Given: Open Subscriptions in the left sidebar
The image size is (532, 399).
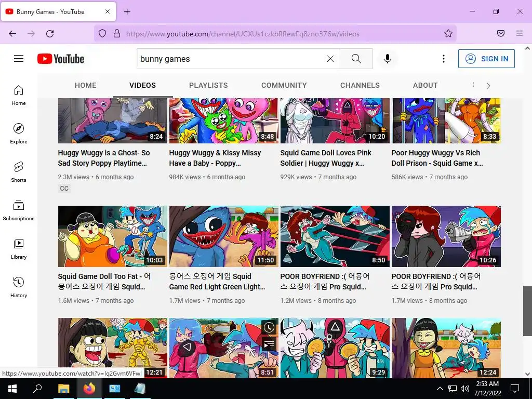Looking at the screenshot, I should click(19, 210).
